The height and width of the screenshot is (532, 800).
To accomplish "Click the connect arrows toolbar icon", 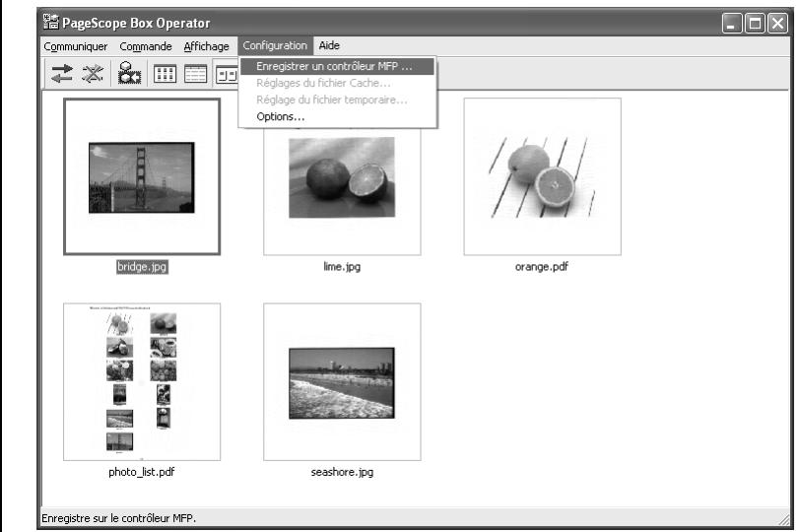I will point(62,74).
